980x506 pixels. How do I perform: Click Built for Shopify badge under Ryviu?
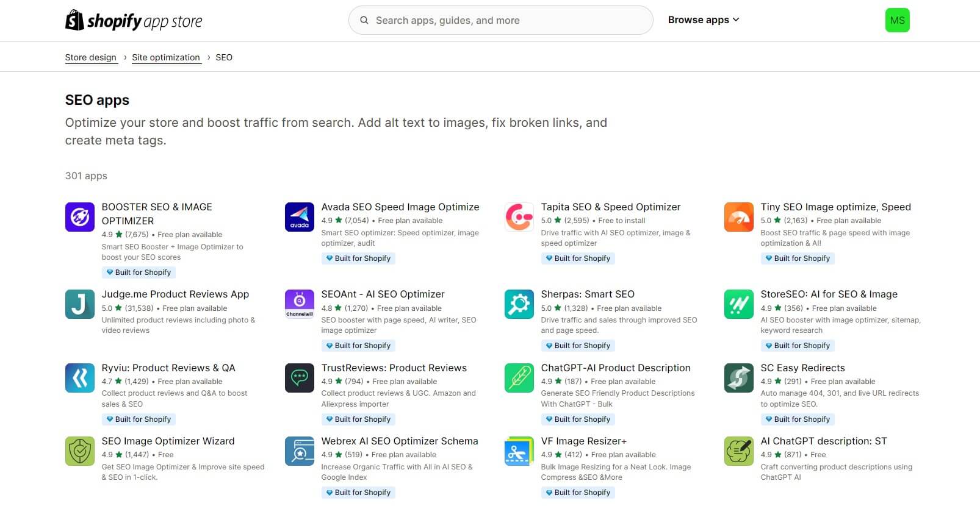tap(139, 419)
